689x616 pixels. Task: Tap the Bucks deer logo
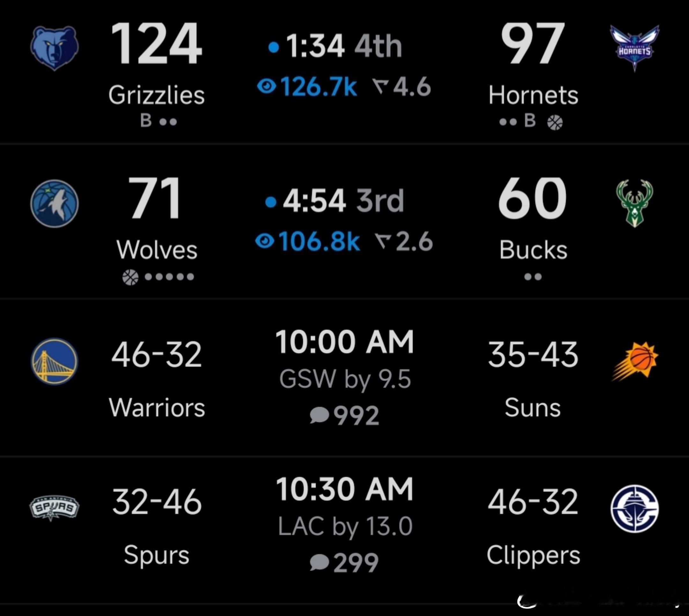pyautogui.click(x=634, y=203)
